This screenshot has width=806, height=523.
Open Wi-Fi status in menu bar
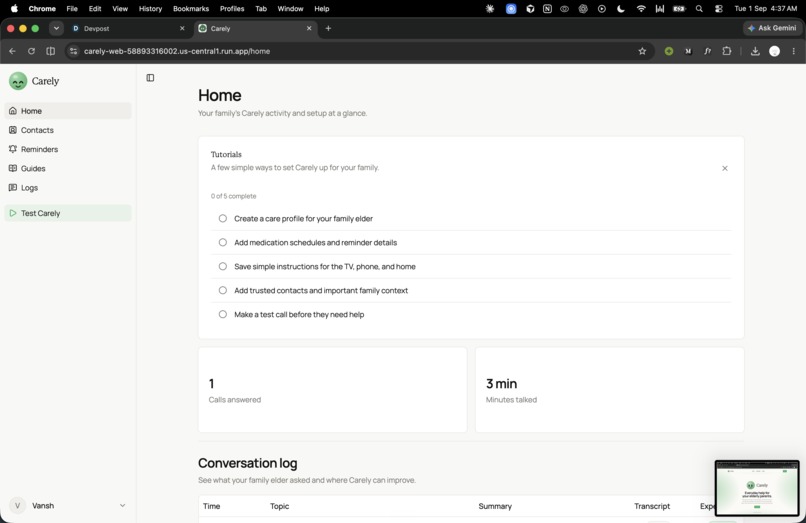[x=641, y=8]
